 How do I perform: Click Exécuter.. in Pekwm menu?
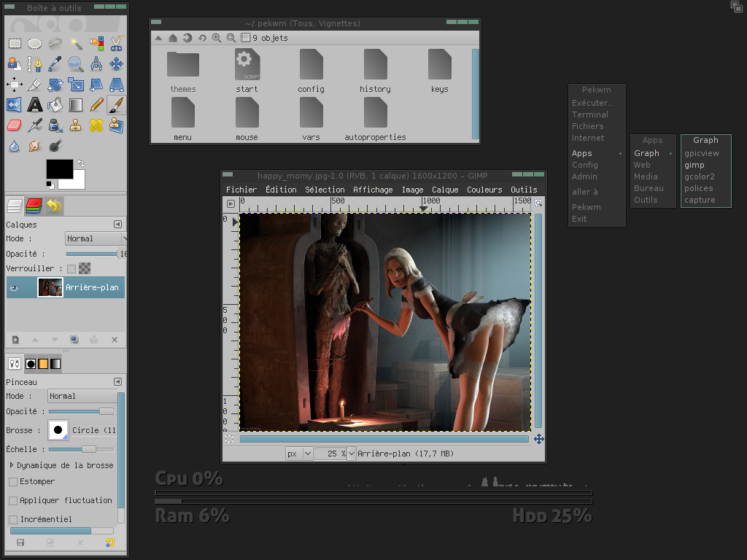coord(592,103)
